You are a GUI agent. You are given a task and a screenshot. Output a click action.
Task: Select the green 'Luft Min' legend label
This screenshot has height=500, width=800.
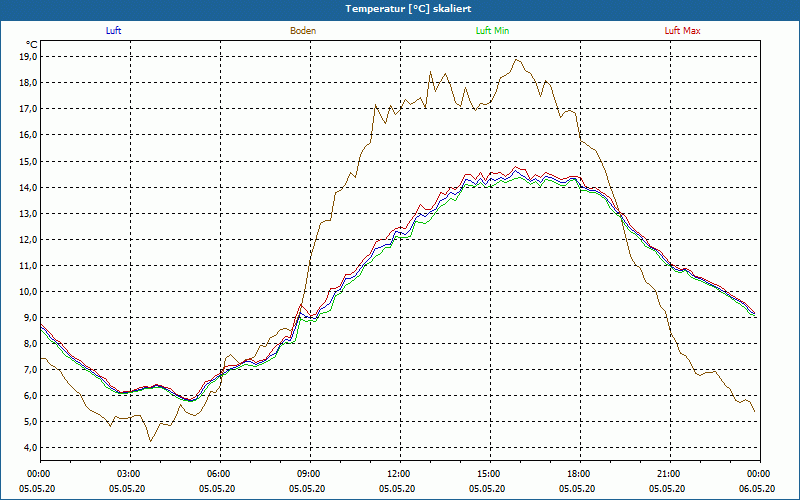pyautogui.click(x=492, y=31)
